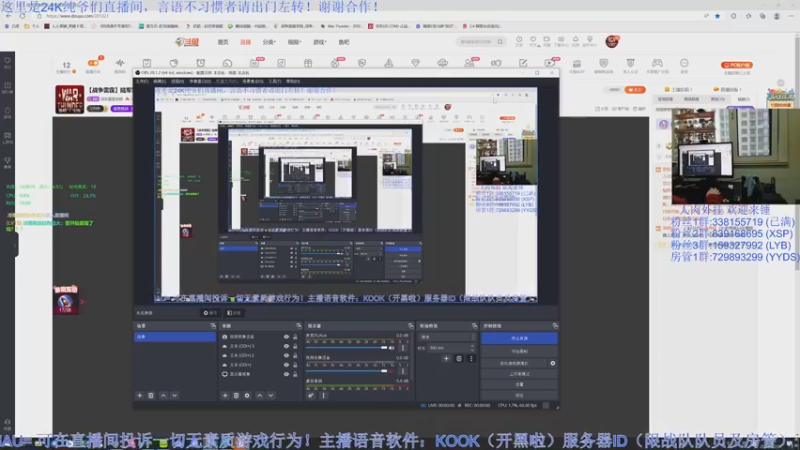This screenshot has height=450, width=800.
Task: Open OBS 编辑 menu
Action: [x=159, y=81]
